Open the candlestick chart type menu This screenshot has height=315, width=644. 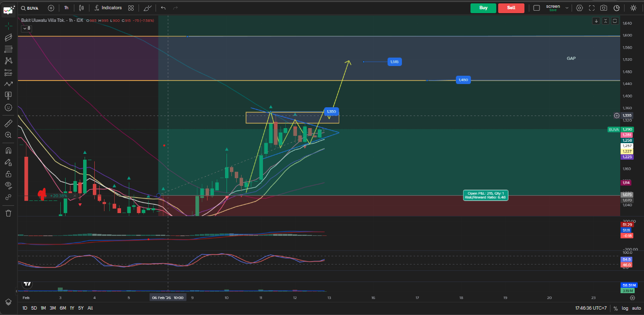point(82,8)
